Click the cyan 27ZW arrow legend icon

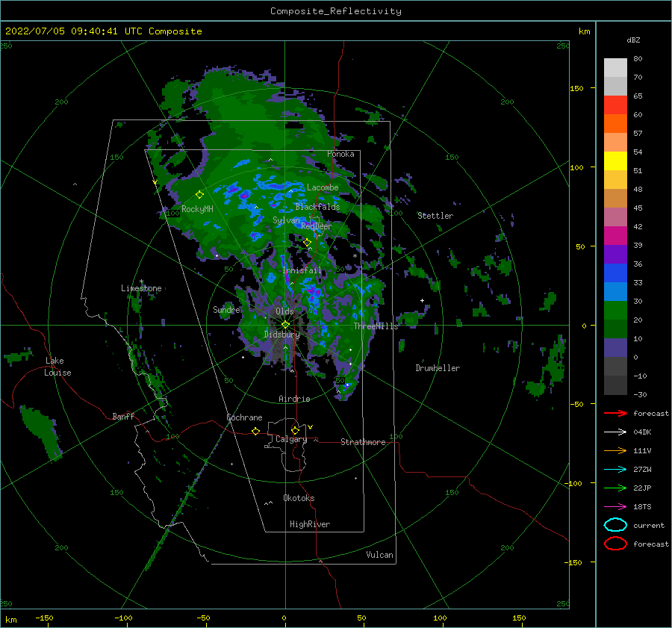[615, 470]
